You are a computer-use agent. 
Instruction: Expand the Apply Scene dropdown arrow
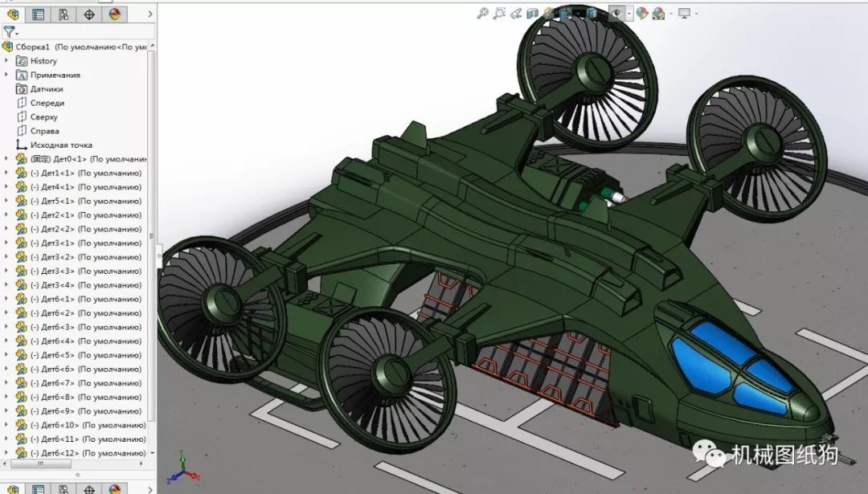pos(670,14)
